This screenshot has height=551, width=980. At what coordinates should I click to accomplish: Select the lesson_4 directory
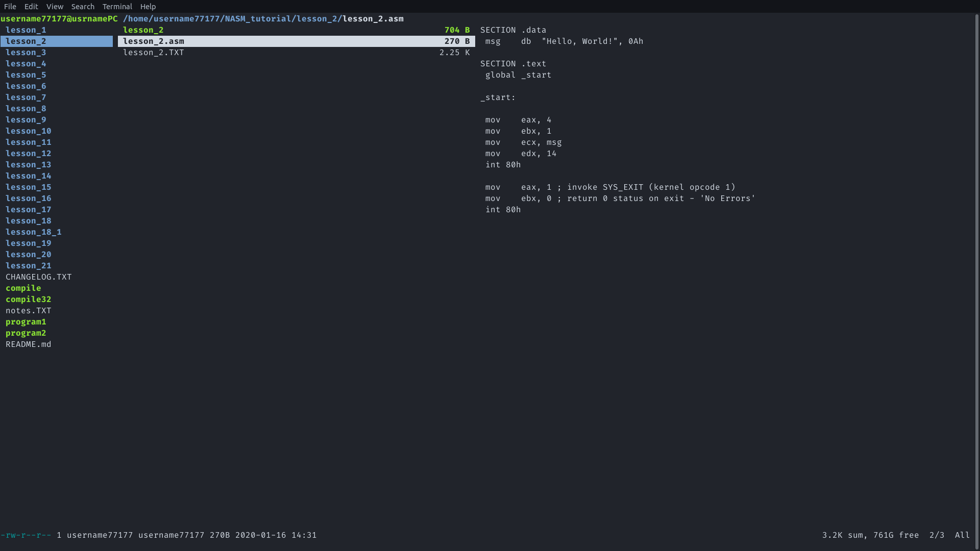click(x=26, y=64)
